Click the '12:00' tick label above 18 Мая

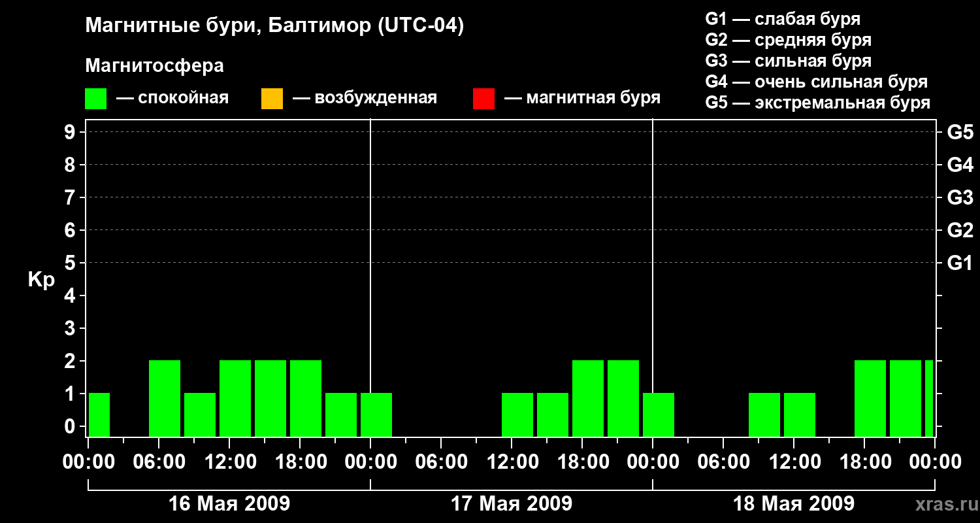794,462
